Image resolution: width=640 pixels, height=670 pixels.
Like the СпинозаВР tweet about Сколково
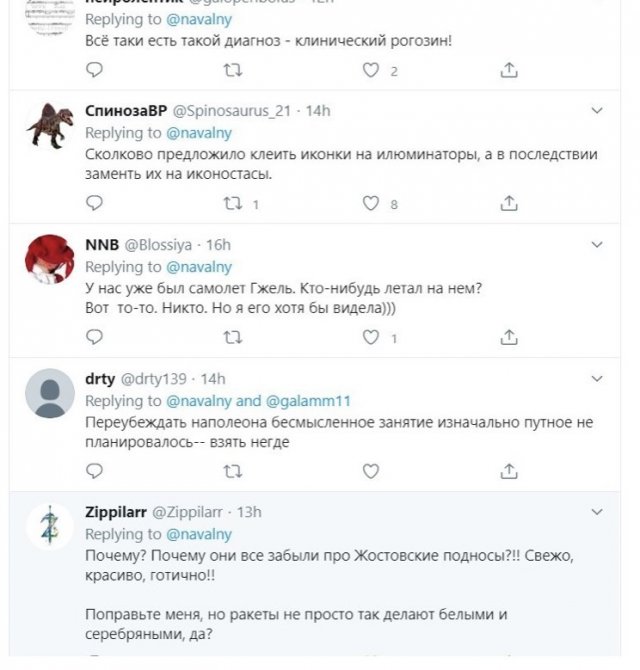[x=371, y=204]
